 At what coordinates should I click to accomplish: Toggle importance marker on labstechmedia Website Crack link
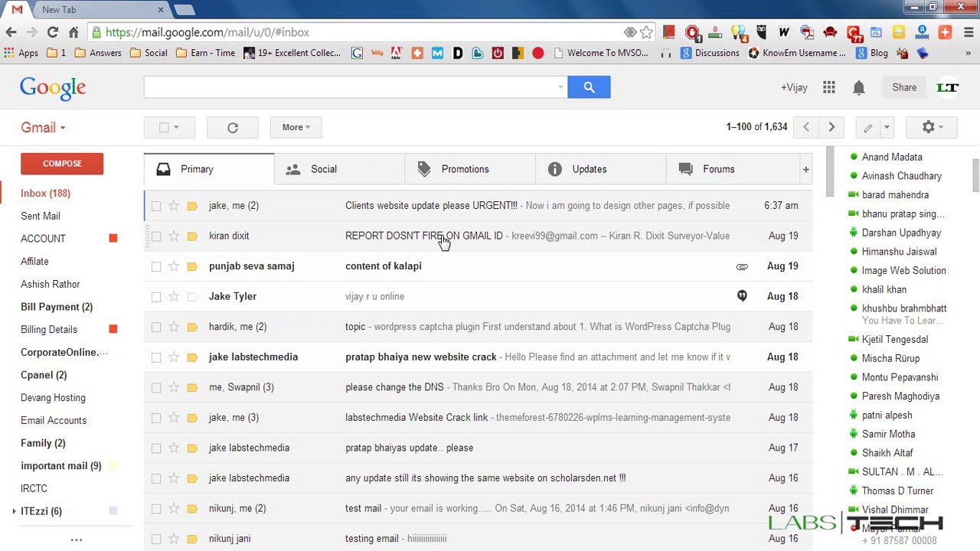pos(192,418)
